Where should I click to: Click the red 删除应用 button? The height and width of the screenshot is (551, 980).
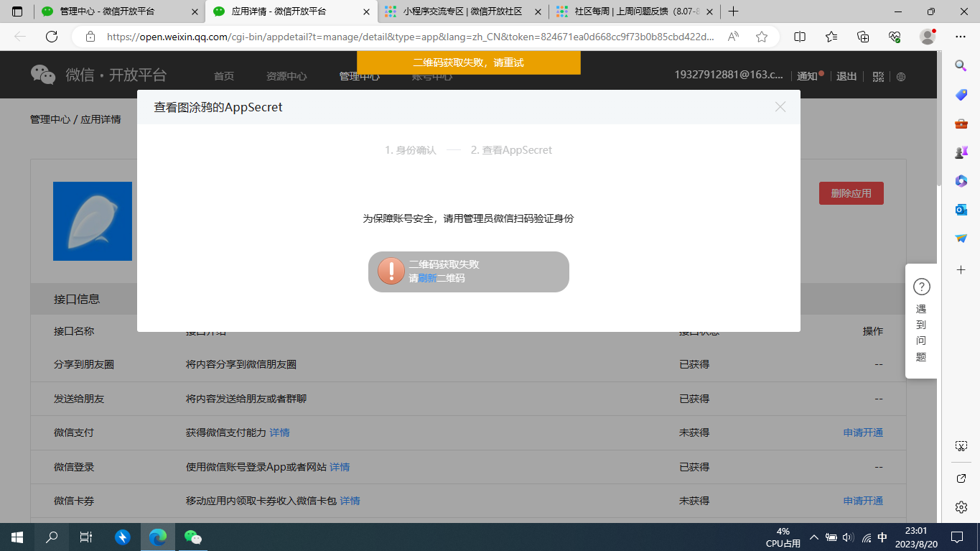click(851, 193)
